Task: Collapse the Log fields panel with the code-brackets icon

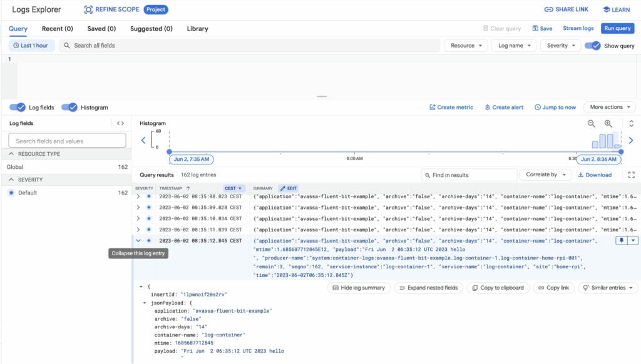Action: [x=121, y=123]
